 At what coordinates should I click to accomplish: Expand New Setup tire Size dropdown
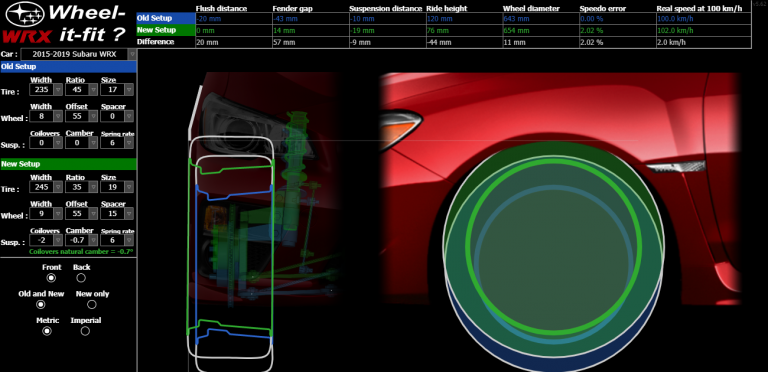pos(117,187)
